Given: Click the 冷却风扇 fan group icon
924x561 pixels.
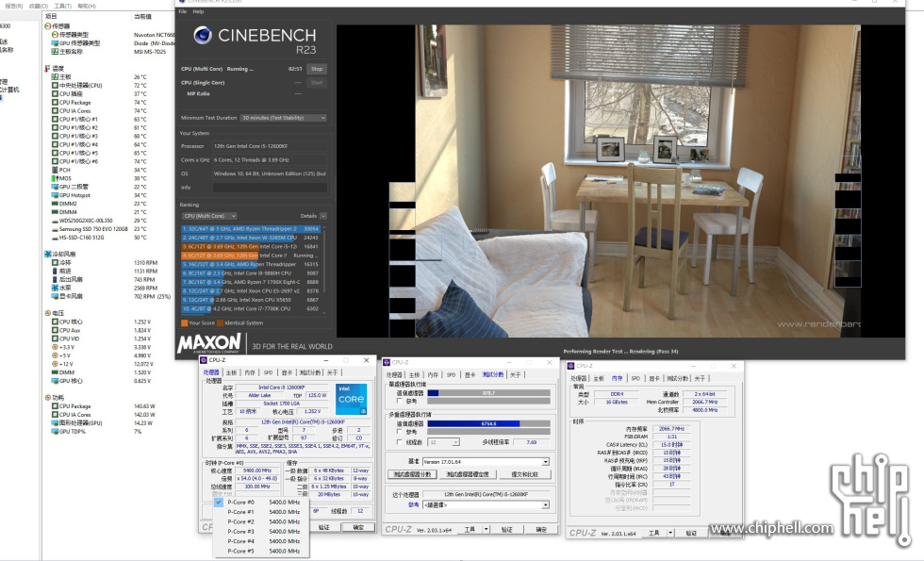Looking at the screenshot, I should [x=48, y=254].
